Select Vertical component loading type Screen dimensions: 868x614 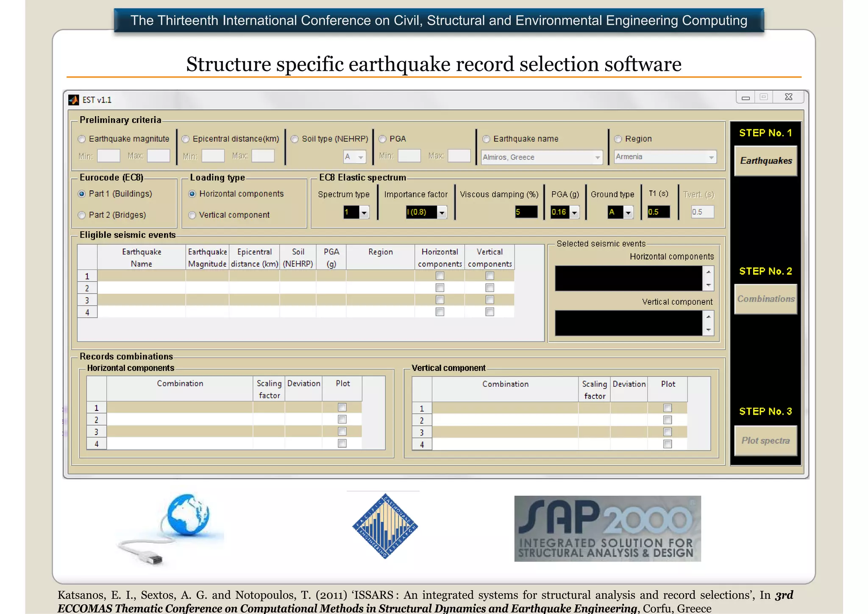[x=192, y=215]
